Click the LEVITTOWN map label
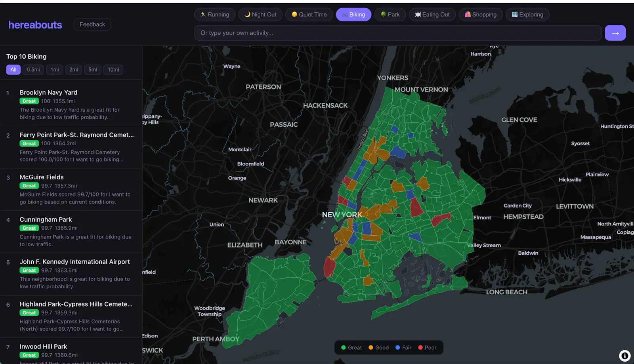The image size is (634, 364). pos(575,206)
